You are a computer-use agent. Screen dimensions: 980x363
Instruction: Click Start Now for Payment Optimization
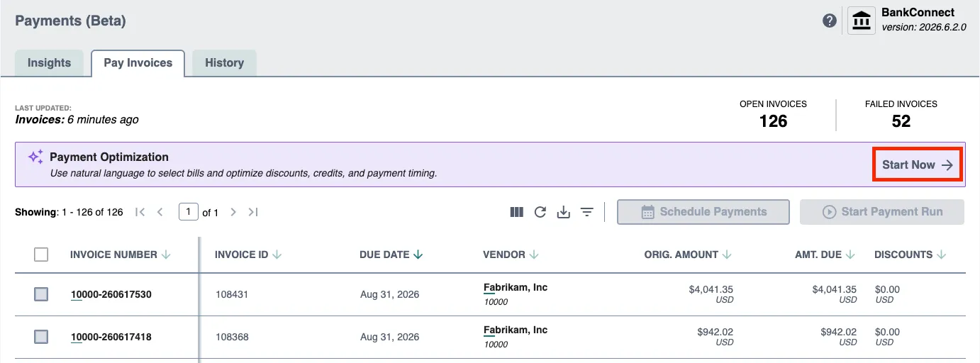918,165
